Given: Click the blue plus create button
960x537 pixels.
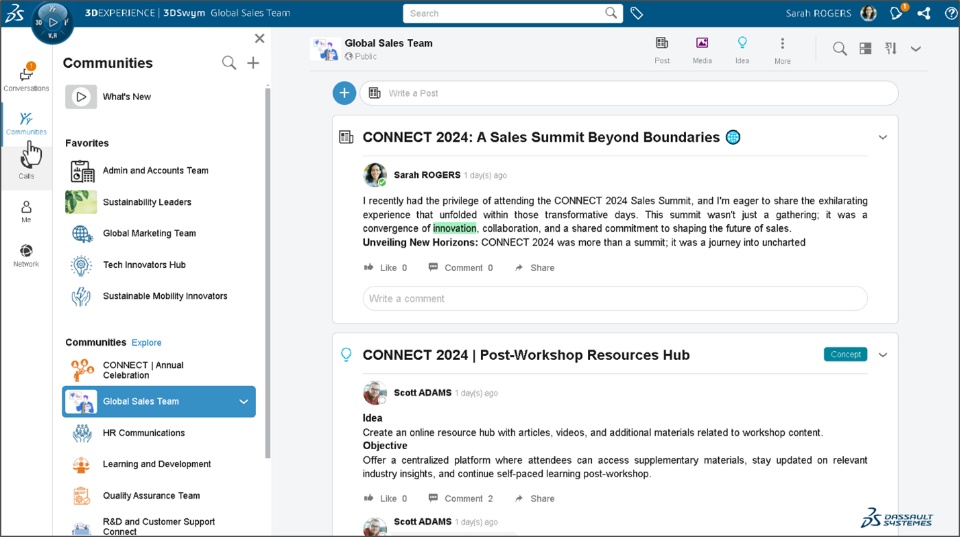Looking at the screenshot, I should click(x=344, y=93).
